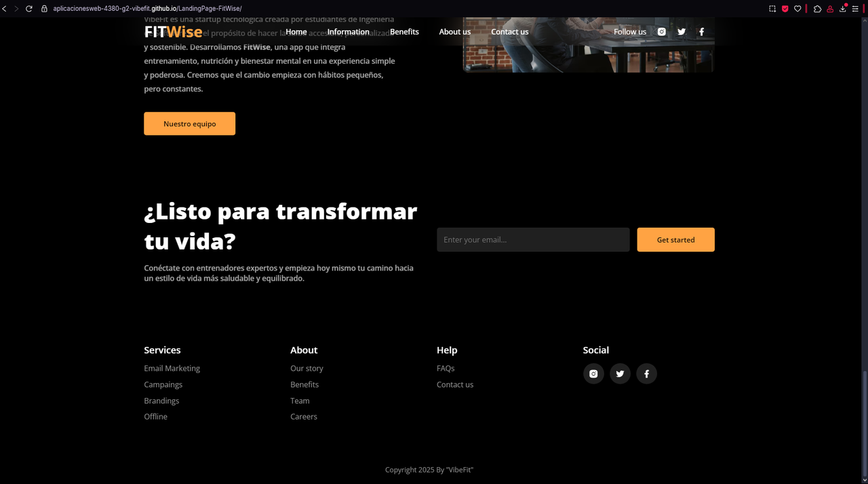Open Instagram icon next to Follow us
This screenshot has width=868, height=484.
[662, 32]
